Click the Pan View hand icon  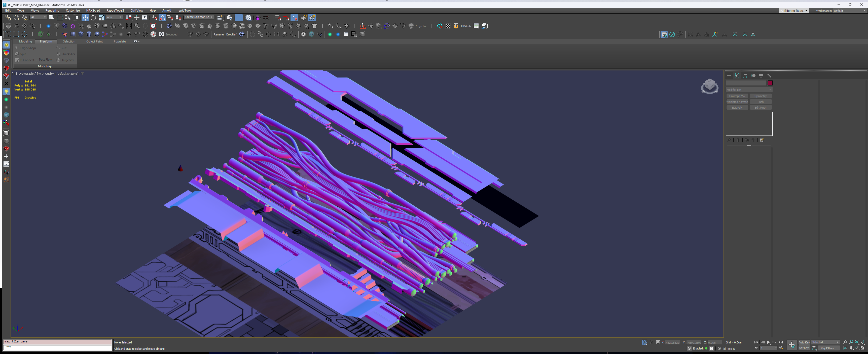pos(851,348)
